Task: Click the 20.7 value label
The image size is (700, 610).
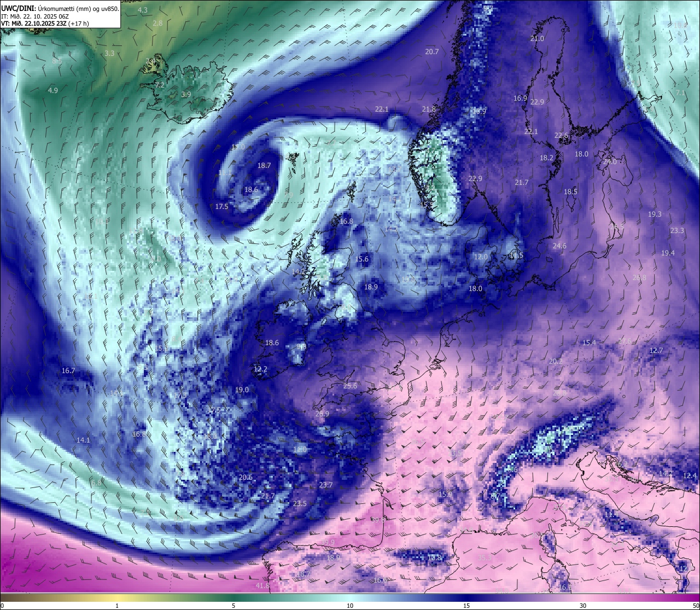Action: click(432, 51)
